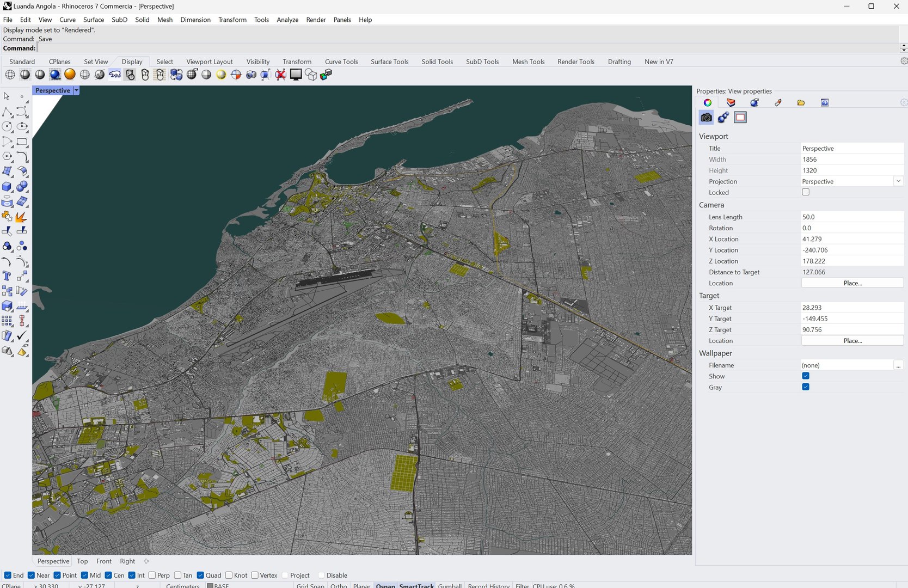Uncheck the wallpaper Show checkbox
908x588 pixels.
click(x=806, y=376)
